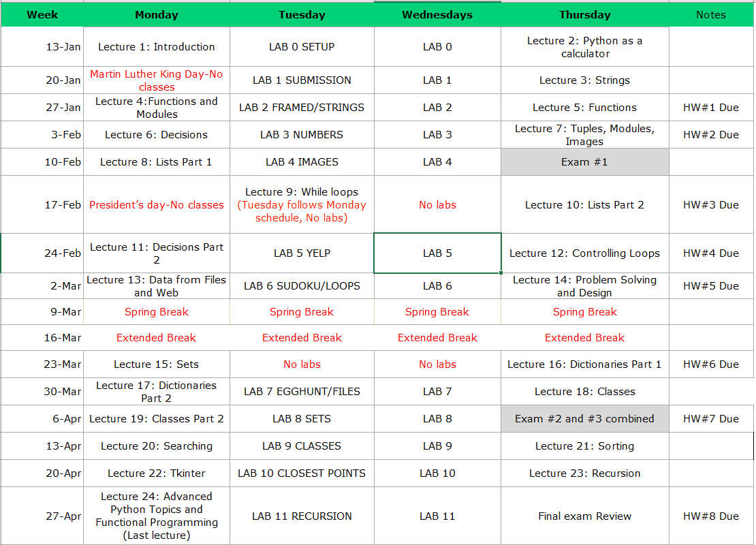Click the 'LAB 3 NUMBERS' cell

tap(302, 135)
